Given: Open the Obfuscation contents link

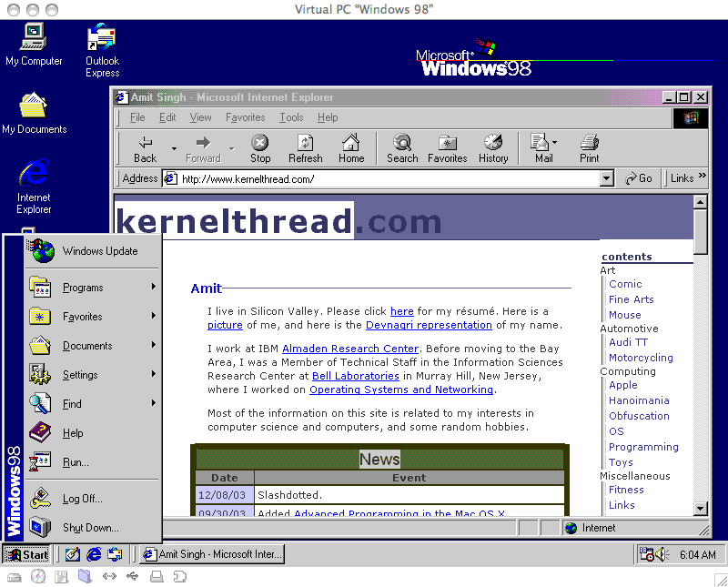Looking at the screenshot, I should pyautogui.click(x=639, y=416).
